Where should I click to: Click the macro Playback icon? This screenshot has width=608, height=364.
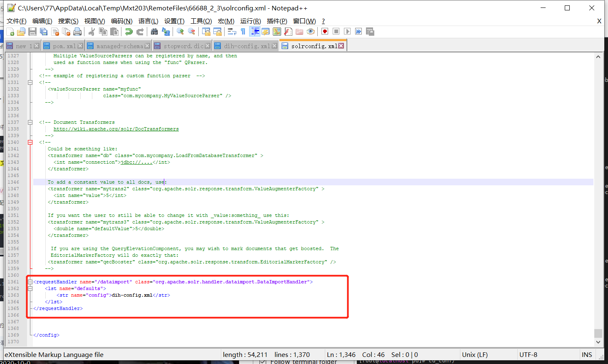[x=347, y=32]
